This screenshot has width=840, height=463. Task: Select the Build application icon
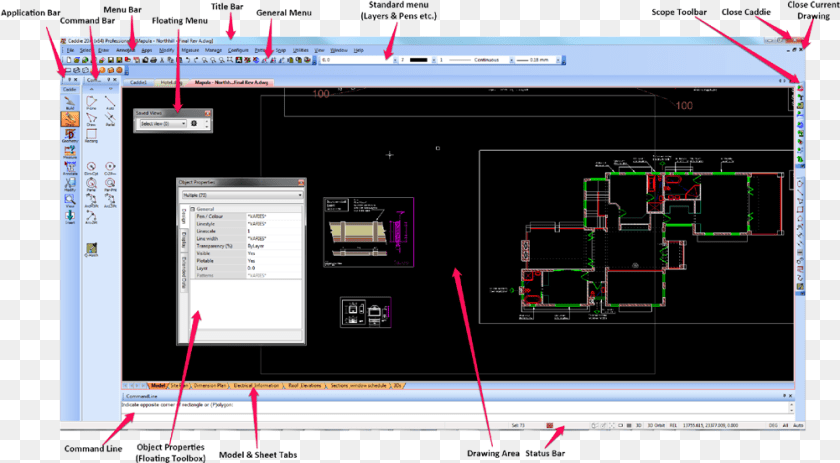70,103
